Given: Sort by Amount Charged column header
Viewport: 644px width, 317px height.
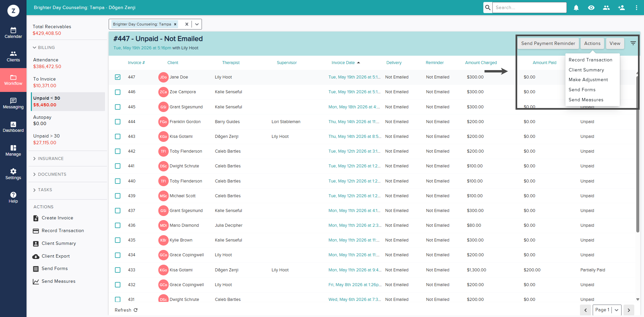Looking at the screenshot, I should coord(481,63).
